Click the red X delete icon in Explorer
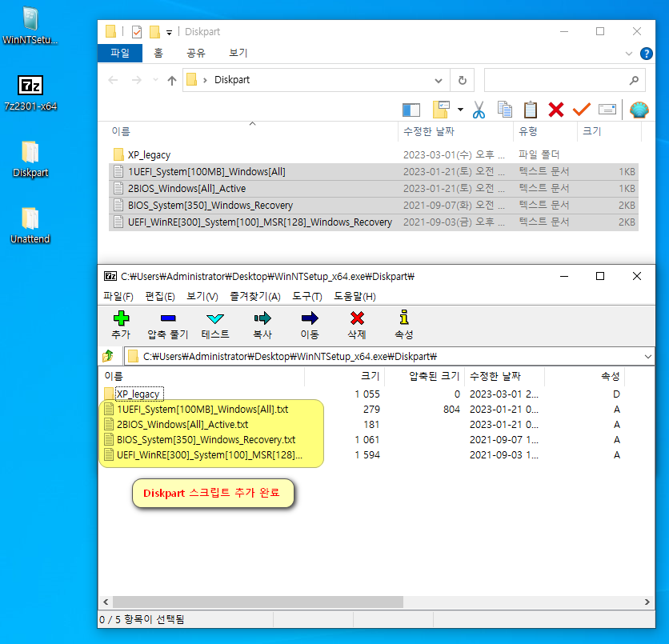The height and width of the screenshot is (644, 669). pos(556,110)
